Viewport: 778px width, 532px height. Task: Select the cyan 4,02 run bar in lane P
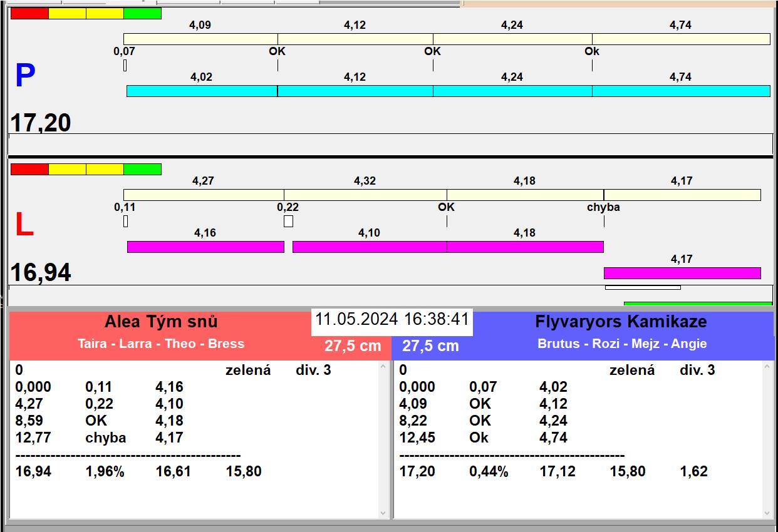pos(202,91)
